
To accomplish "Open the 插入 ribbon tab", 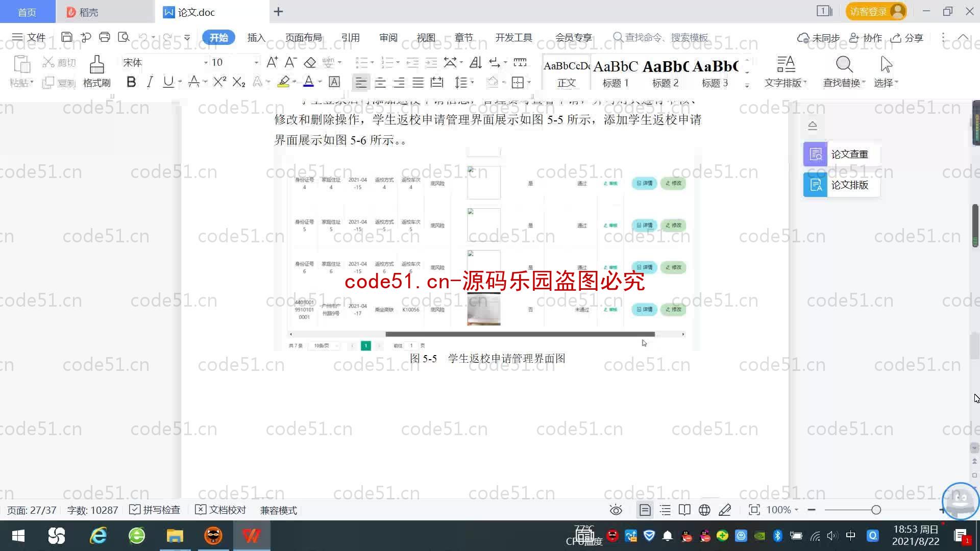I will (x=255, y=38).
